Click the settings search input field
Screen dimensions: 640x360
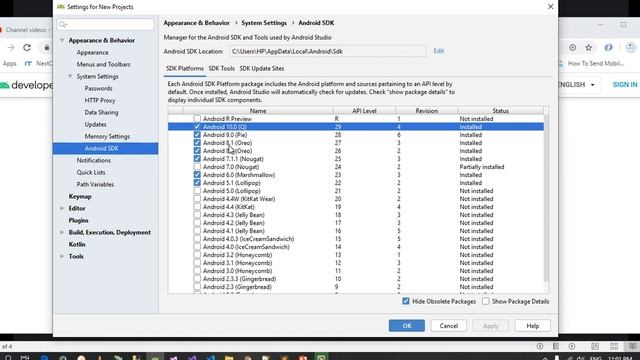point(106,24)
